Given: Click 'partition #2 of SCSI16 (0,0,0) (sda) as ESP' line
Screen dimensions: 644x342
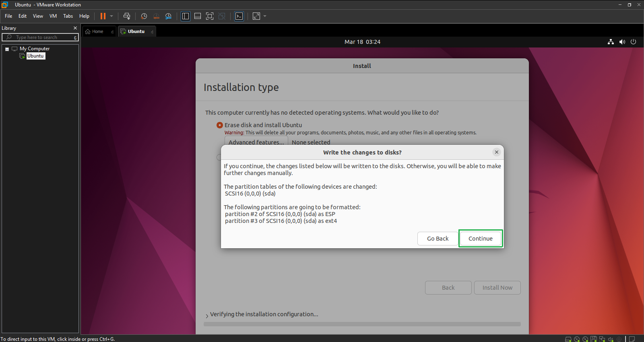Looking at the screenshot, I should coord(280,214).
